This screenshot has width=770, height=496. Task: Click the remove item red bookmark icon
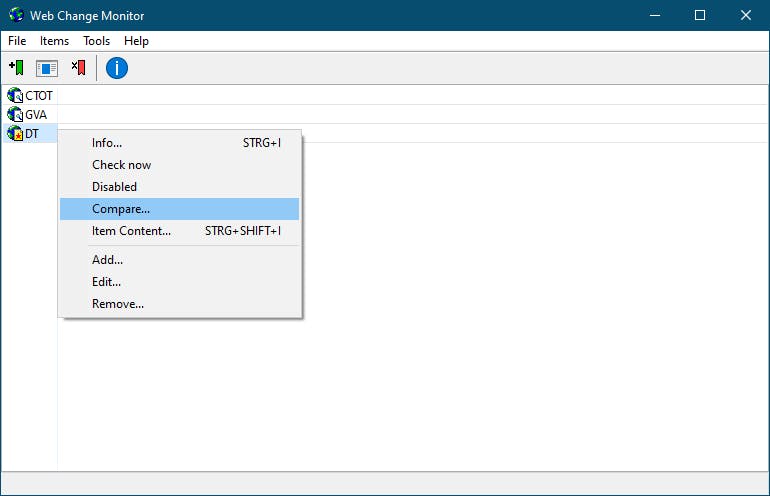[x=79, y=68]
